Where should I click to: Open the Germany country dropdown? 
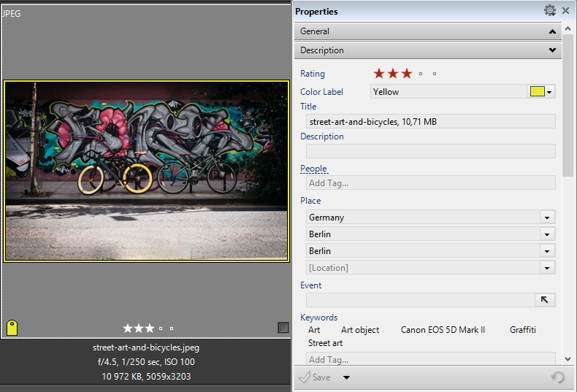click(546, 218)
